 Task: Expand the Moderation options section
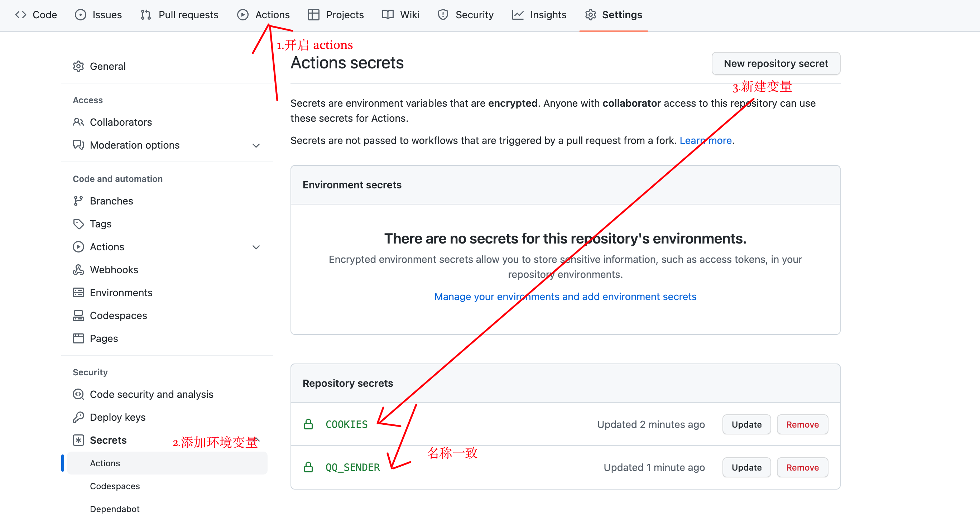click(256, 145)
